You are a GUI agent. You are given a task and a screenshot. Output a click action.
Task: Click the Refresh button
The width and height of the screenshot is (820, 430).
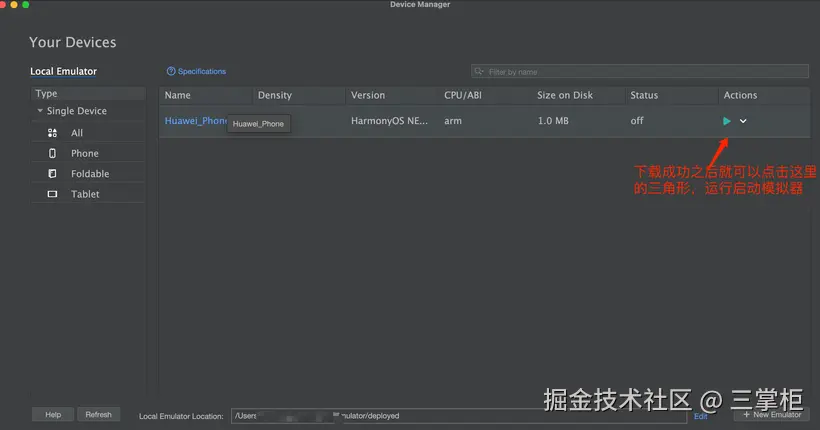pos(98,414)
